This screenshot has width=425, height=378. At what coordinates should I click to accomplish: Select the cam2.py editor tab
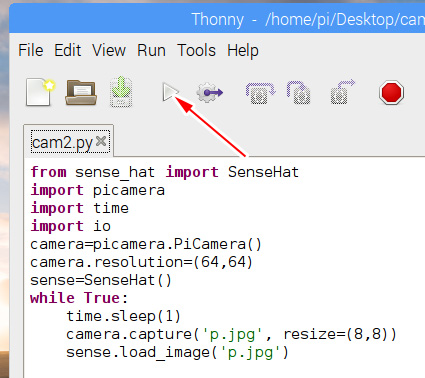coord(62,143)
